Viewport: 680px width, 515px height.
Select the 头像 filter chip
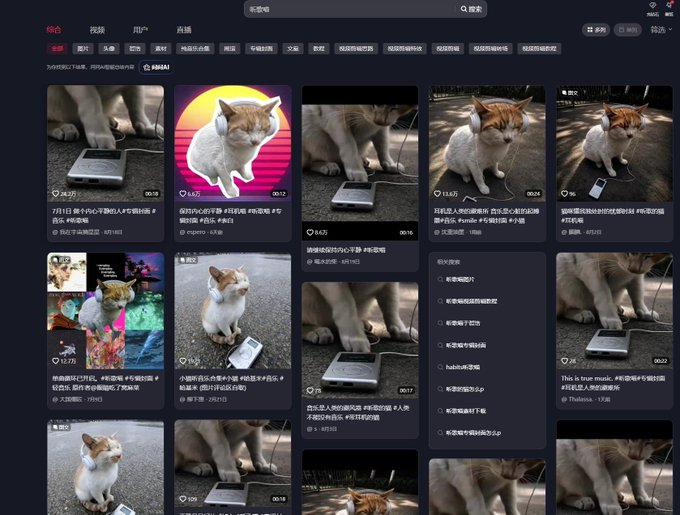point(109,49)
